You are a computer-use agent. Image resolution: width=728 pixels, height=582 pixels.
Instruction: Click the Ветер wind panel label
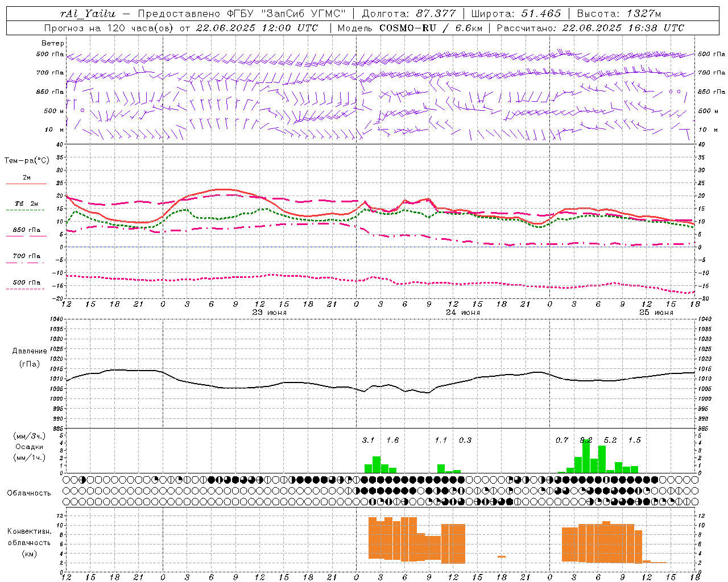click(53, 43)
